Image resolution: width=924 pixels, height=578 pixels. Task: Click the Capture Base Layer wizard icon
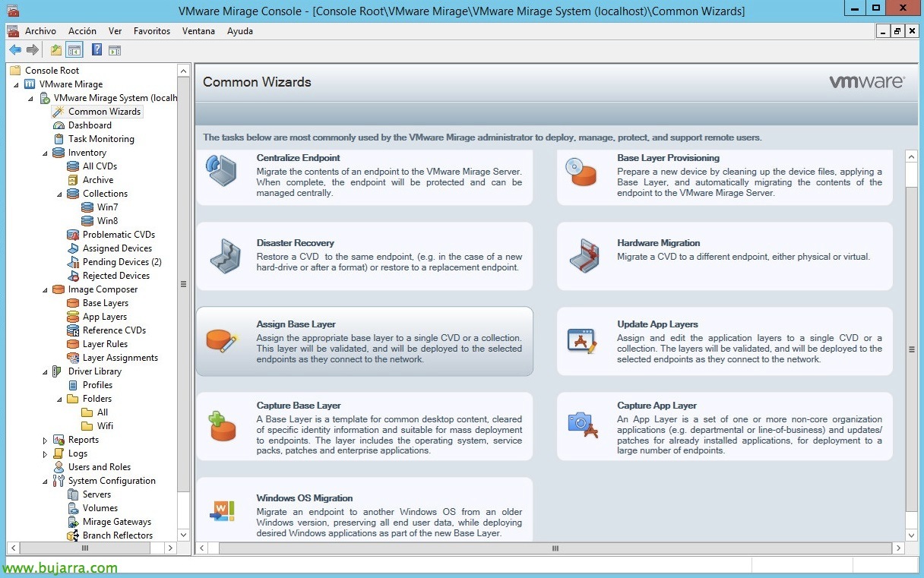pos(223,426)
